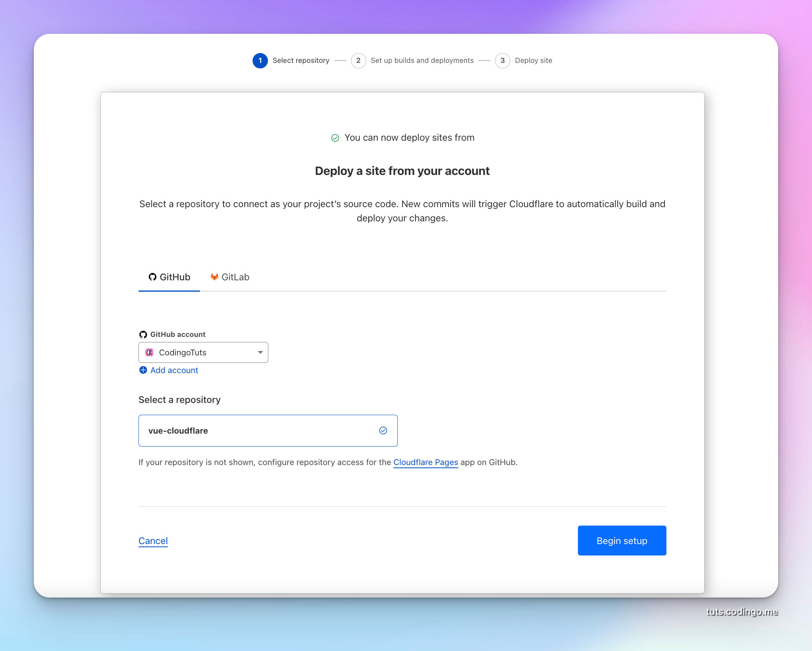
Task: Click the blue check icon on vue-cloudflare
Action: 383,430
